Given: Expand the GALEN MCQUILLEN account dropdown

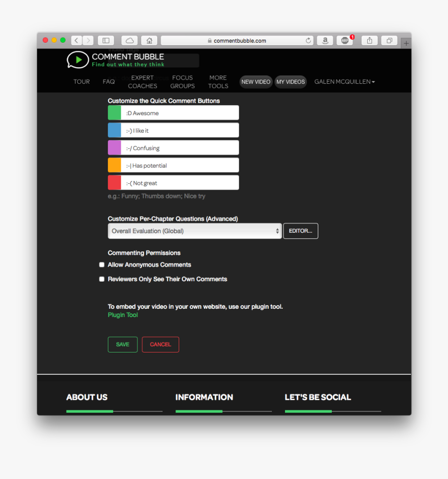Looking at the screenshot, I should [x=344, y=82].
